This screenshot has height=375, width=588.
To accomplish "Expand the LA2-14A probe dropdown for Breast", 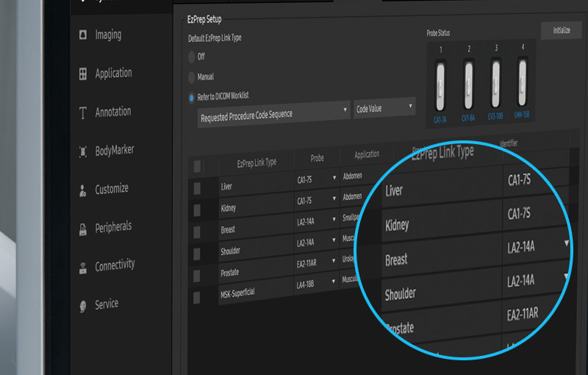I will pos(317,221).
